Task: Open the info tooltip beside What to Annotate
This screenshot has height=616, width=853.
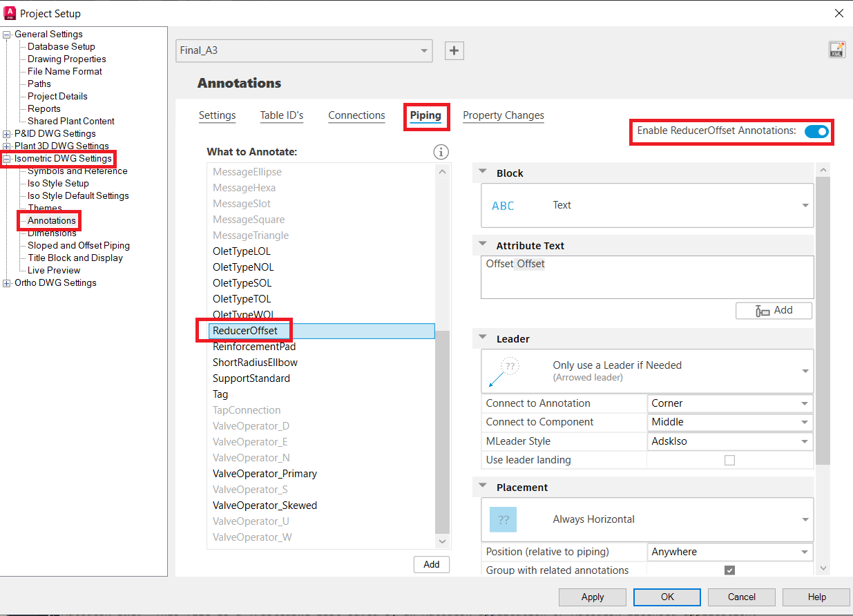Action: click(x=441, y=152)
